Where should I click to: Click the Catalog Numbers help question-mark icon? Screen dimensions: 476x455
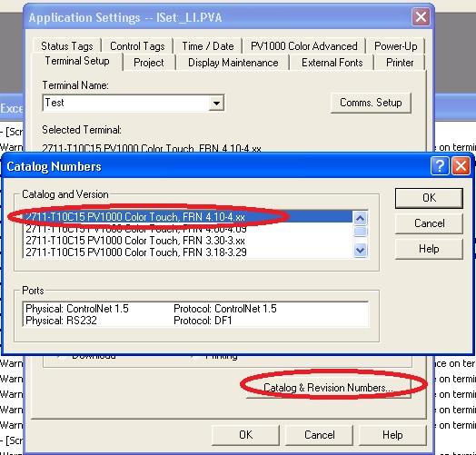[440, 166]
